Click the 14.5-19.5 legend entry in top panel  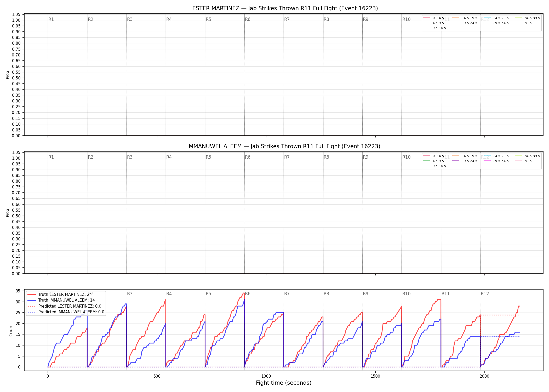(x=465, y=18)
